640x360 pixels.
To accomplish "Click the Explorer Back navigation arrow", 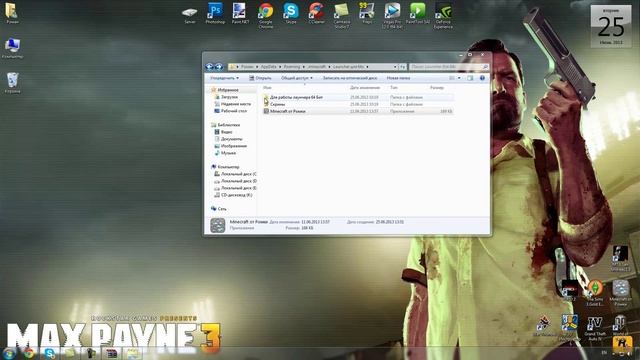I will (x=210, y=67).
